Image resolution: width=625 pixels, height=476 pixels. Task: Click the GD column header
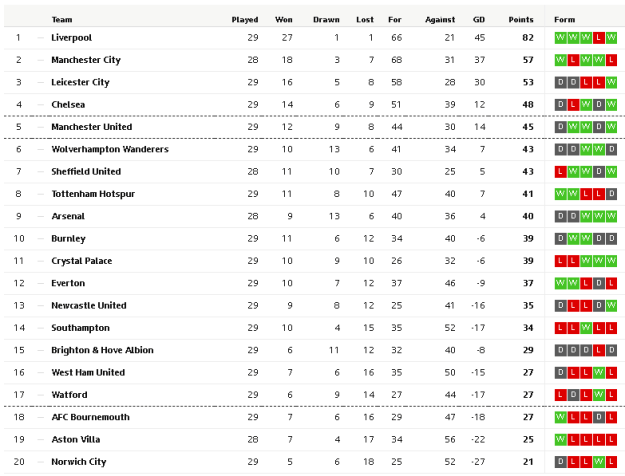pos(478,19)
